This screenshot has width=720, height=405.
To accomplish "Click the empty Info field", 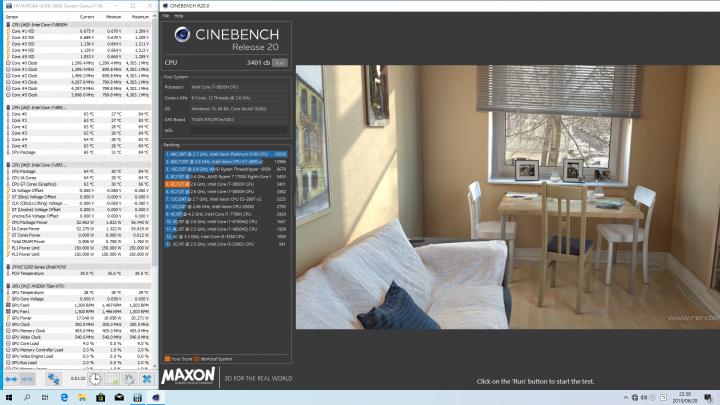I will pyautogui.click(x=239, y=130).
